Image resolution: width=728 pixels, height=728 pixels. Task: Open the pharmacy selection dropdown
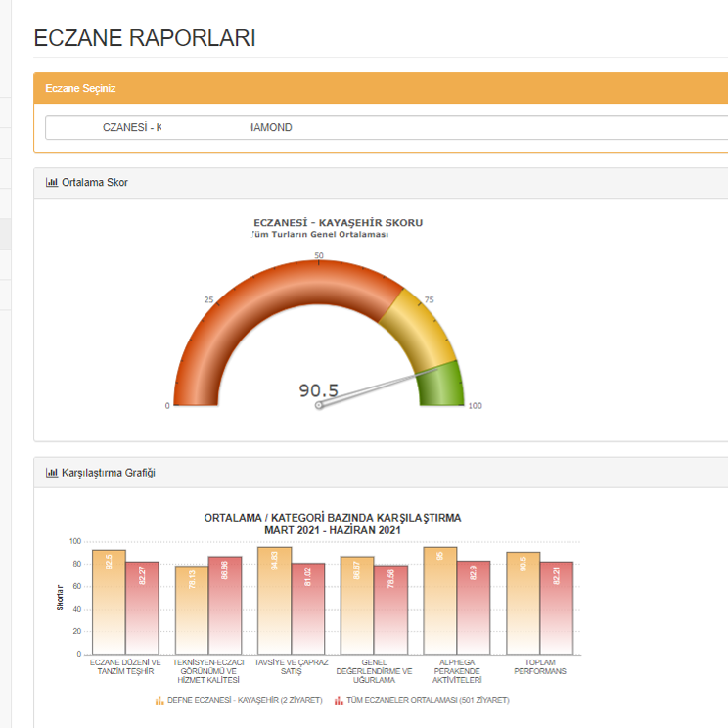[x=387, y=128]
